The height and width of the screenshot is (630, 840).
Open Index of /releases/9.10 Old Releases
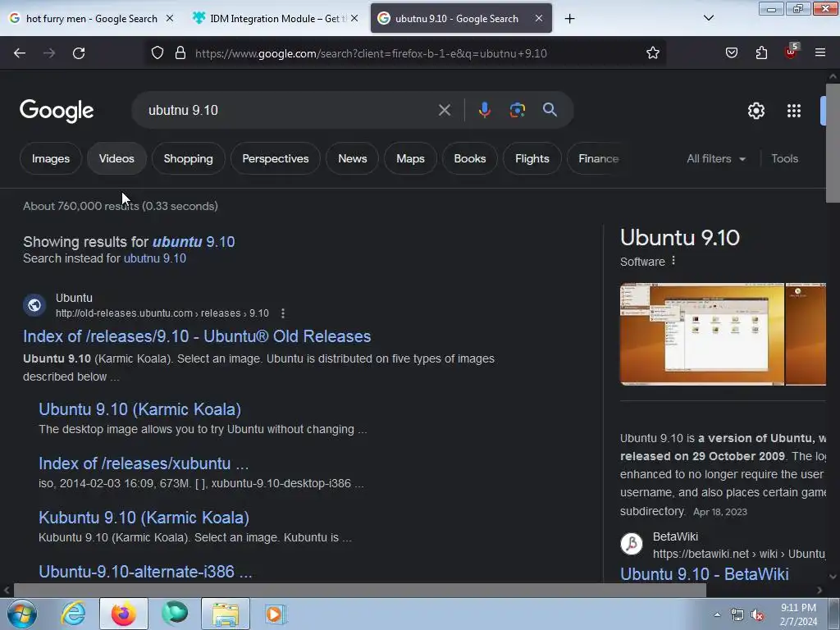point(197,336)
